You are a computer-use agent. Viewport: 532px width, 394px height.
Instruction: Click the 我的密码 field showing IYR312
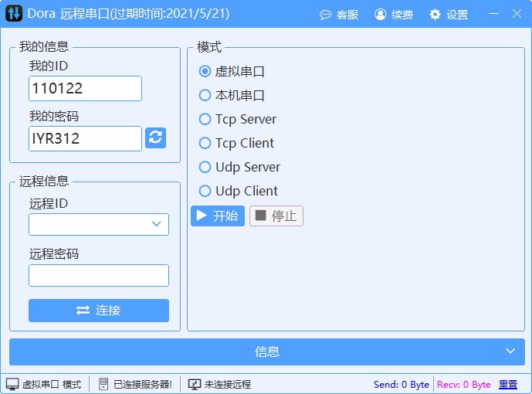(85, 138)
